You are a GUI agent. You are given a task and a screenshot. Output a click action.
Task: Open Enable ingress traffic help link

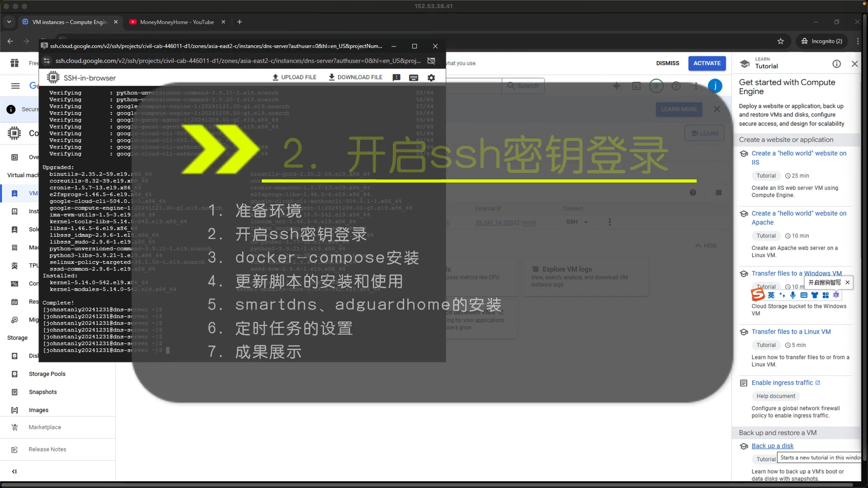tap(786, 383)
